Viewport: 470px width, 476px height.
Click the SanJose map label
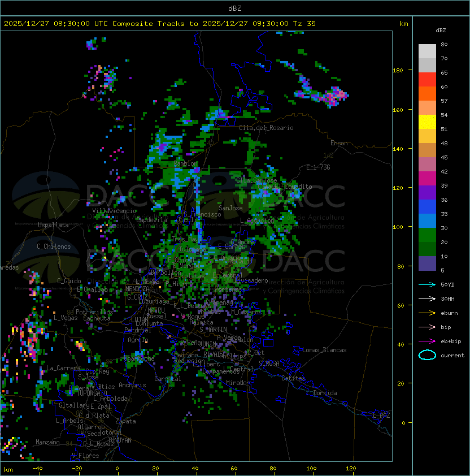coord(230,208)
